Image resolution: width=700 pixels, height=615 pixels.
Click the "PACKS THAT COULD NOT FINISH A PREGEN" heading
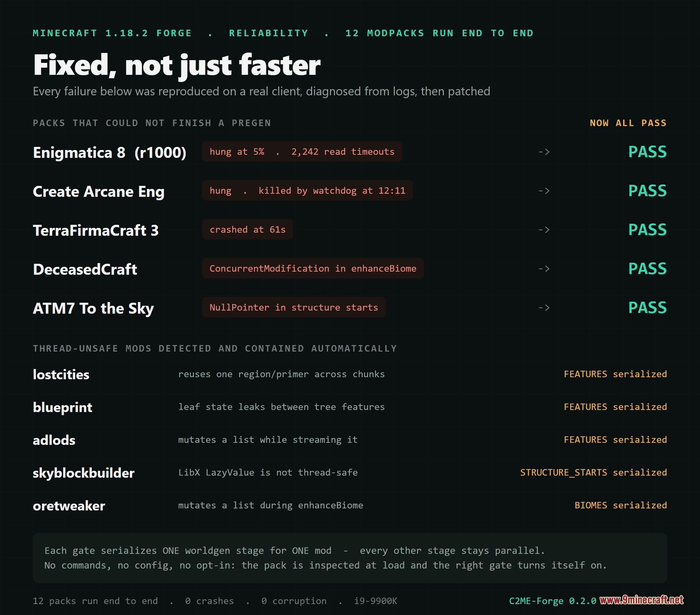tap(152, 123)
